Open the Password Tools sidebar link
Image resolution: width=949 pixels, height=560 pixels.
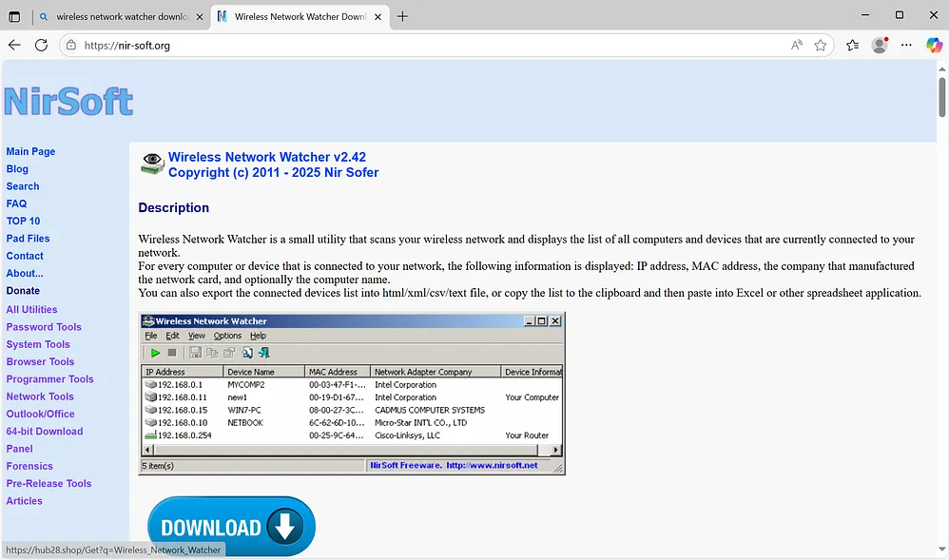43,326
